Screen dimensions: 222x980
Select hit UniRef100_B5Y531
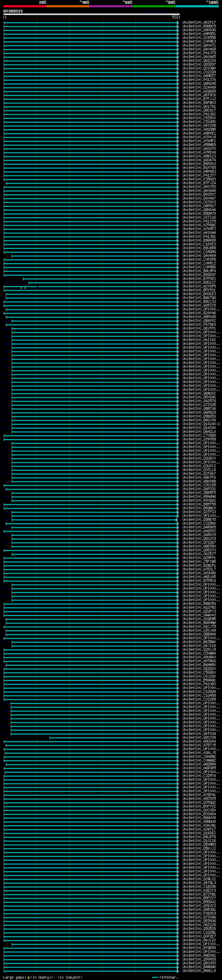(x=199, y=290)
